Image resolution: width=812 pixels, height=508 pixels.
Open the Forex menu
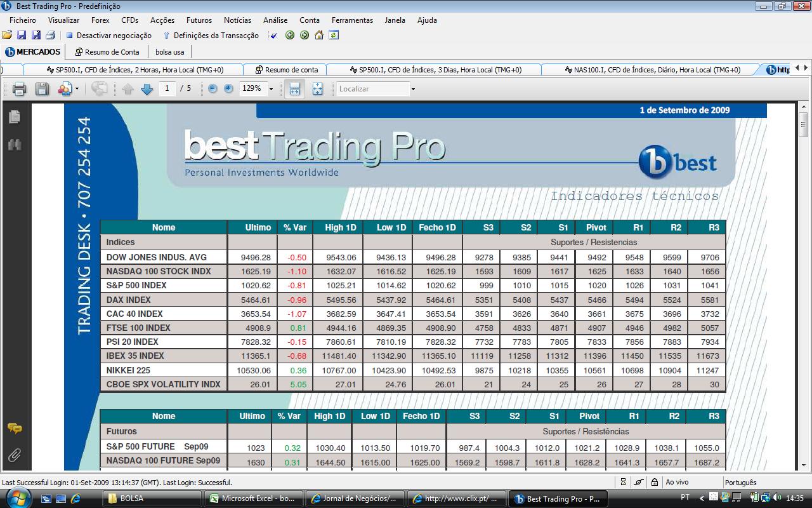100,20
